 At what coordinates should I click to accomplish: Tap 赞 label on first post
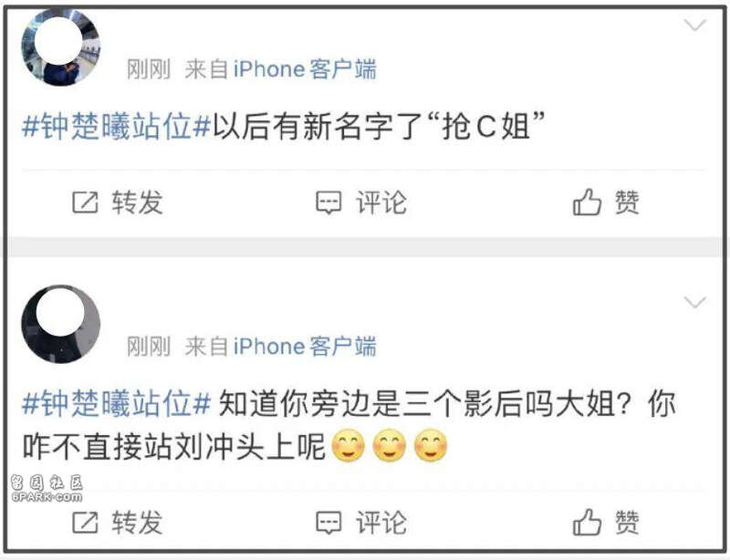coord(627,202)
